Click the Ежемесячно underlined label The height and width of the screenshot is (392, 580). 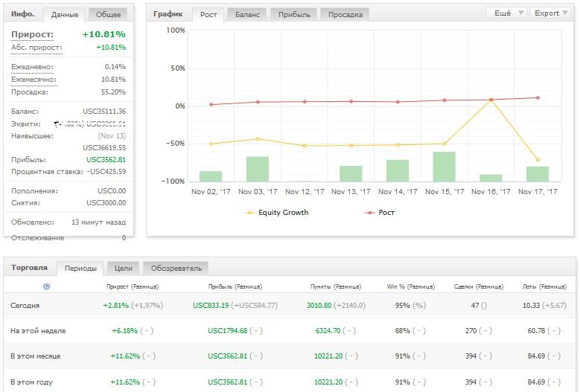click(x=34, y=80)
